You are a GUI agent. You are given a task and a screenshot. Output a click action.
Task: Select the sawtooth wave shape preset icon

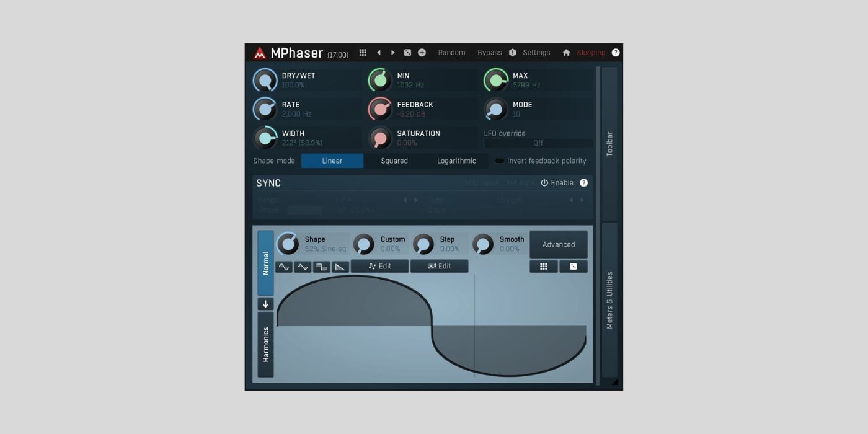[340, 267]
